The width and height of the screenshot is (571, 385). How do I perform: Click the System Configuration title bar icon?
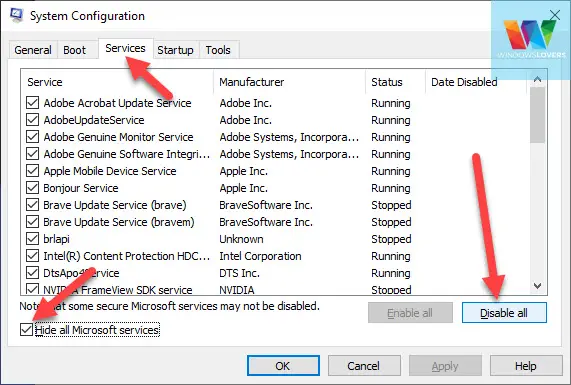pyautogui.click(x=16, y=15)
